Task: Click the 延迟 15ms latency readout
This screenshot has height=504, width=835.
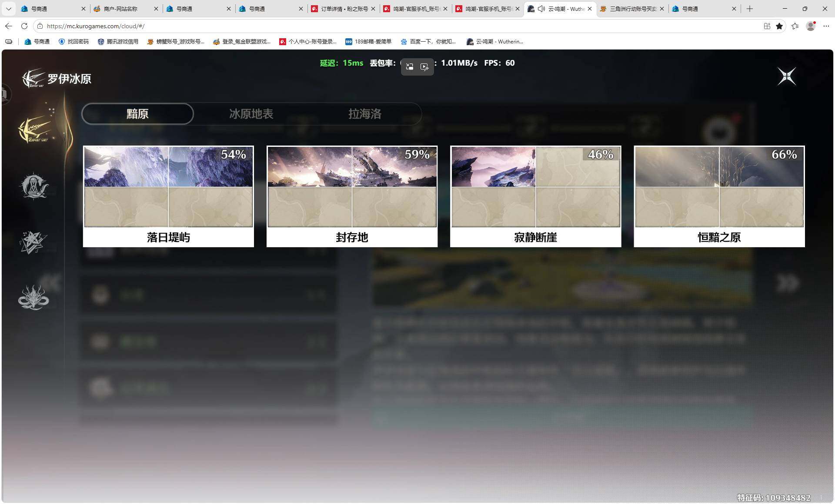Action: coord(341,63)
